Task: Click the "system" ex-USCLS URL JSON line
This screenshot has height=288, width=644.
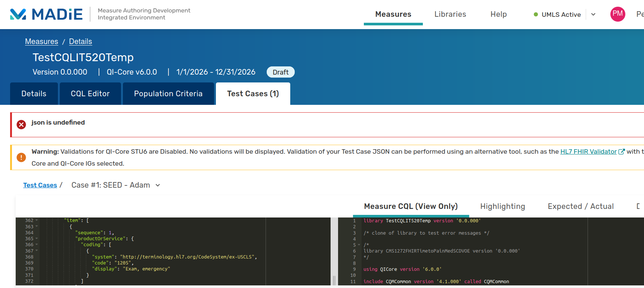Action: (x=174, y=257)
